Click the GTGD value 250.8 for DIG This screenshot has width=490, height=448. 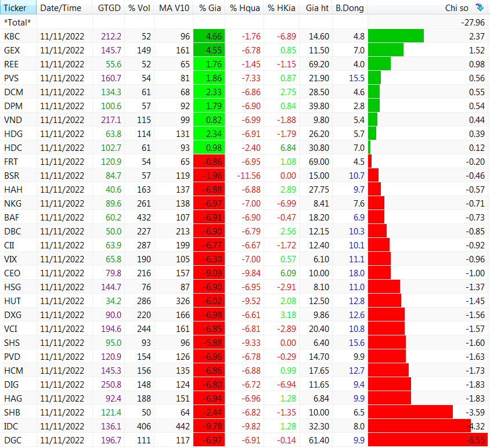pyautogui.click(x=111, y=385)
